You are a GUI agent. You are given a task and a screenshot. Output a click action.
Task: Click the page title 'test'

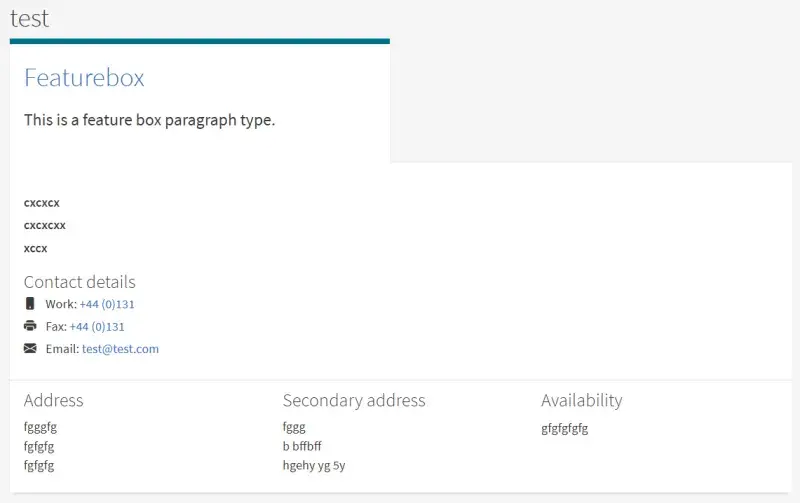pos(29,18)
